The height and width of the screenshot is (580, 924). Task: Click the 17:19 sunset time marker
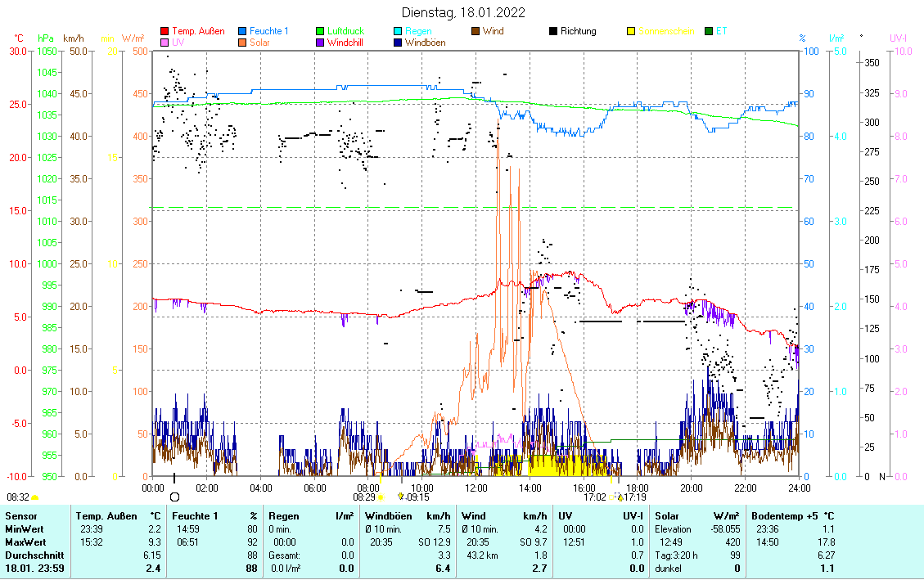(x=635, y=497)
